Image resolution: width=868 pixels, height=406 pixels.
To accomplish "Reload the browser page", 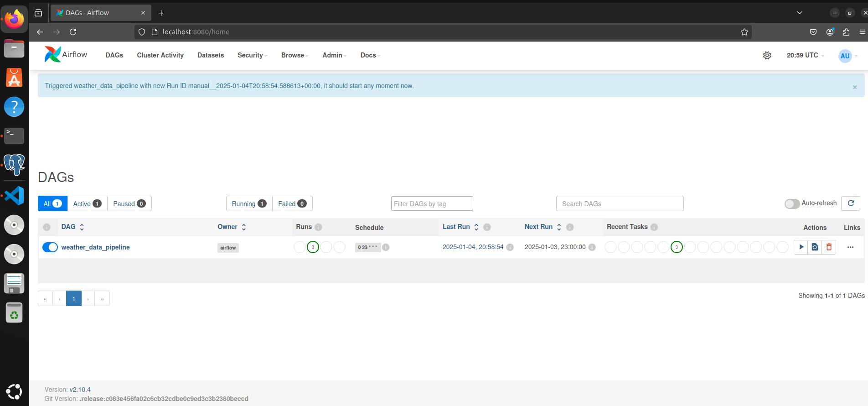I will pos(73,32).
